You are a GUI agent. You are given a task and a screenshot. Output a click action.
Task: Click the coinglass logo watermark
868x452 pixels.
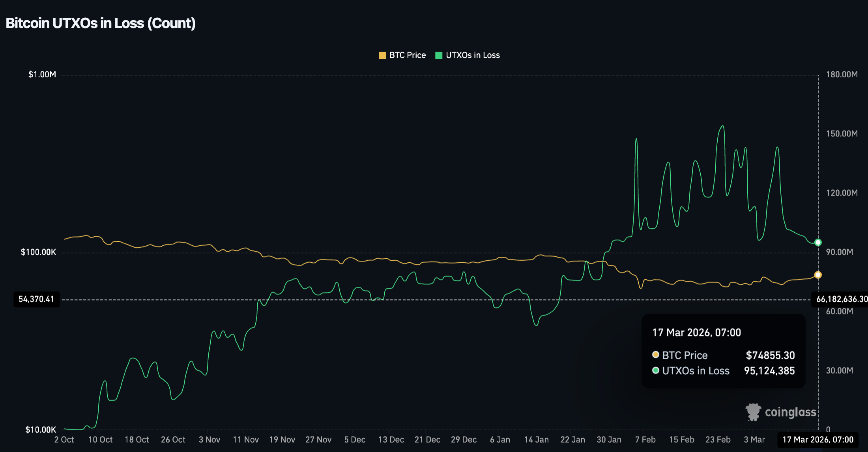pos(781,412)
